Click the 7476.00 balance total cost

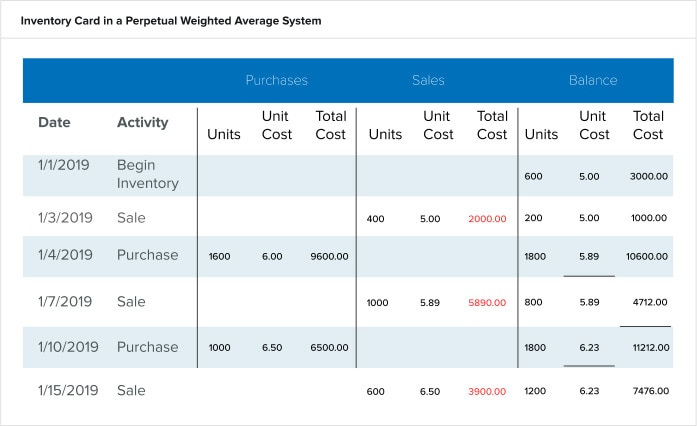[648, 392]
